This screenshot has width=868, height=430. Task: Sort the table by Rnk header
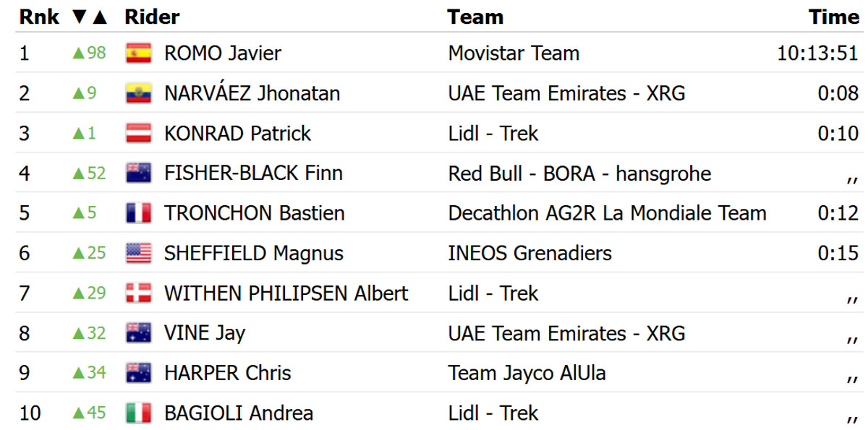pyautogui.click(x=35, y=17)
